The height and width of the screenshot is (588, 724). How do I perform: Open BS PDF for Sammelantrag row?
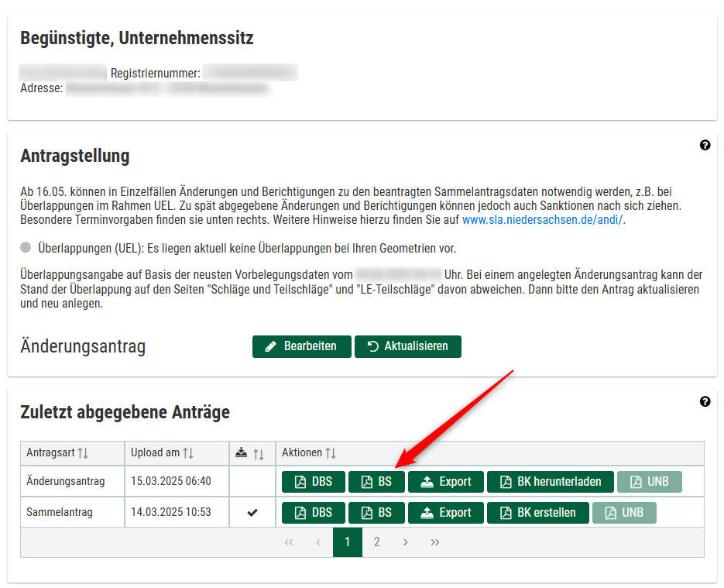376,513
